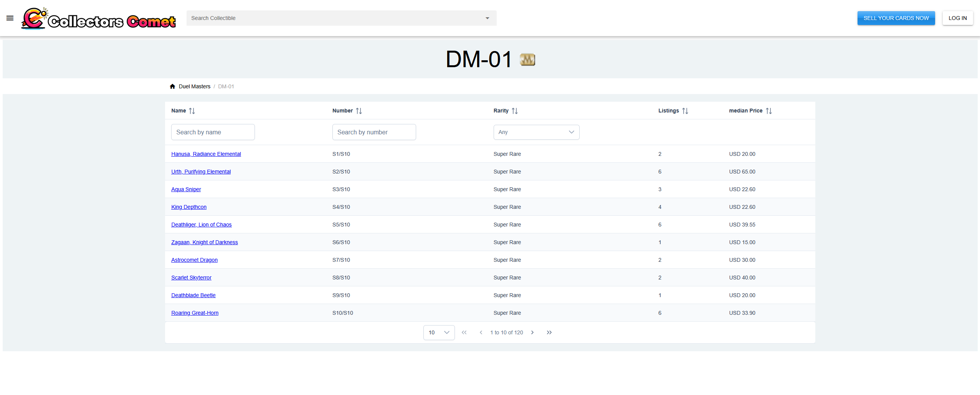Open the rows-per-page dropdown showing 10

pyautogui.click(x=439, y=332)
